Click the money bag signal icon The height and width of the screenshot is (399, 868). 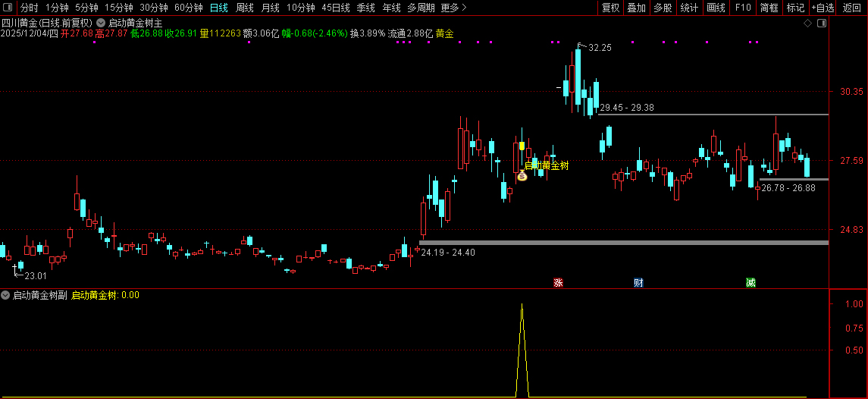(522, 176)
